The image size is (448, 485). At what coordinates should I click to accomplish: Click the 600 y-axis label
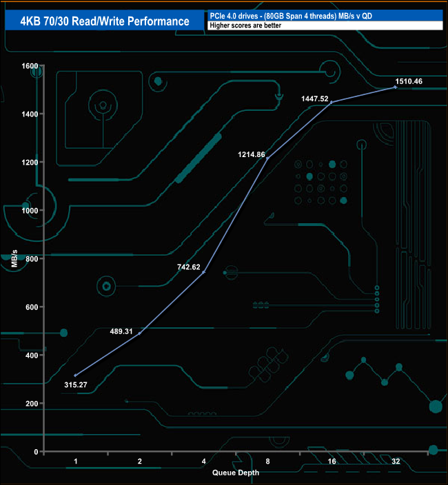[x=32, y=307]
